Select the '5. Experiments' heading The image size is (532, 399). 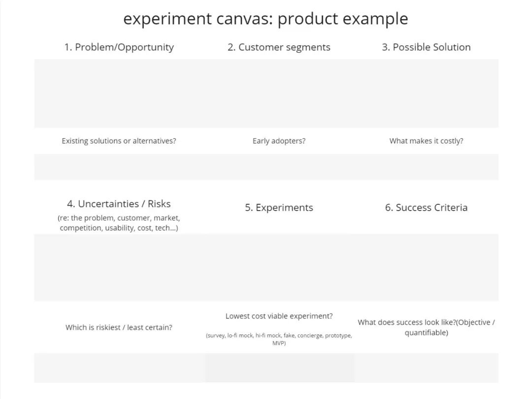[x=279, y=208]
